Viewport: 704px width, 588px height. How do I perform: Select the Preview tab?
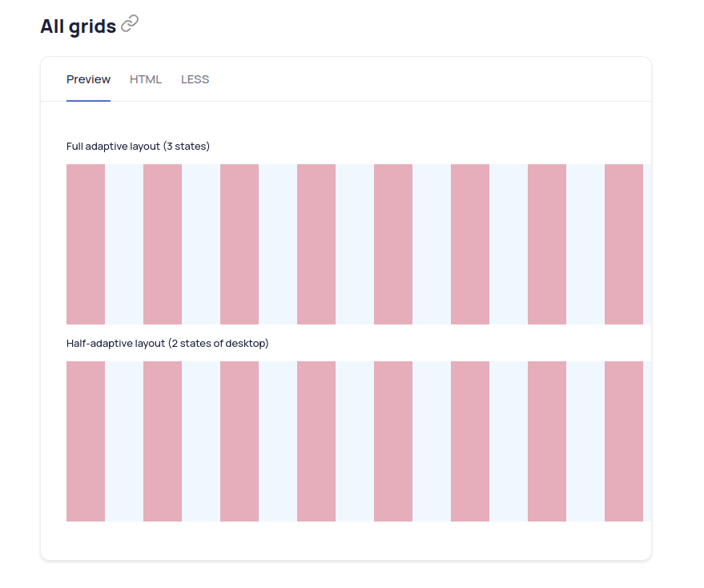click(x=88, y=79)
